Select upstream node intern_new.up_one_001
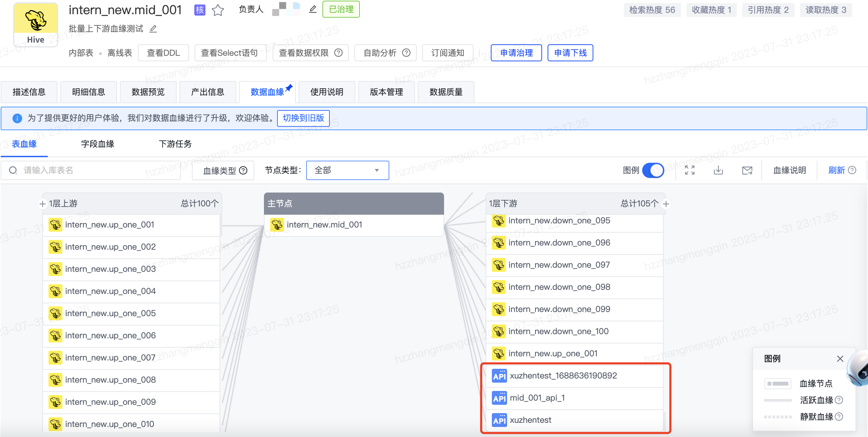Image resolution: width=868 pixels, height=437 pixels. click(x=132, y=225)
